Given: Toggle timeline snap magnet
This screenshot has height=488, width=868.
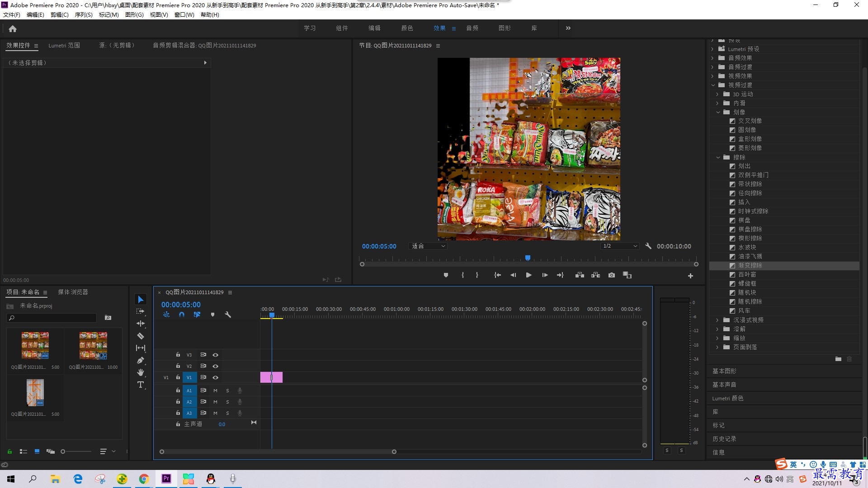Looking at the screenshot, I should tap(182, 314).
